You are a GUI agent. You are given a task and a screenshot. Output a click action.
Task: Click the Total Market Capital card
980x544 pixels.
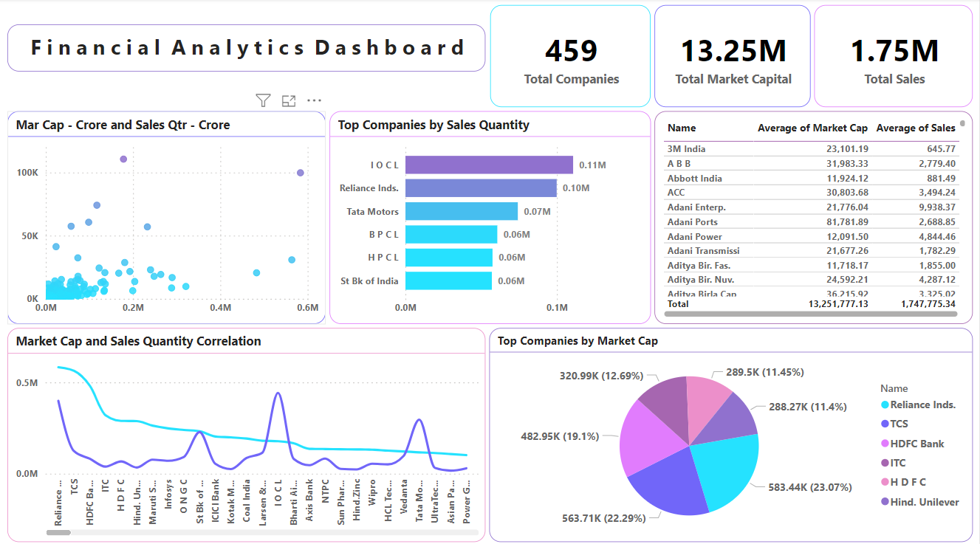(x=733, y=57)
